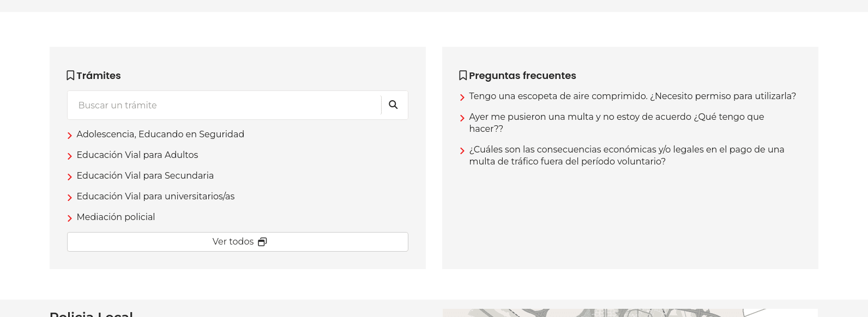Click the red chevron beside Mediación policial
Viewport: 868px width, 317px height.
pos(70,218)
